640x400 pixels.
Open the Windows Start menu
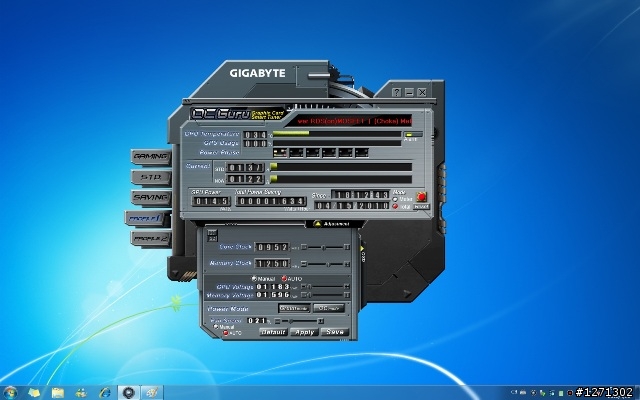pyautogui.click(x=10, y=393)
